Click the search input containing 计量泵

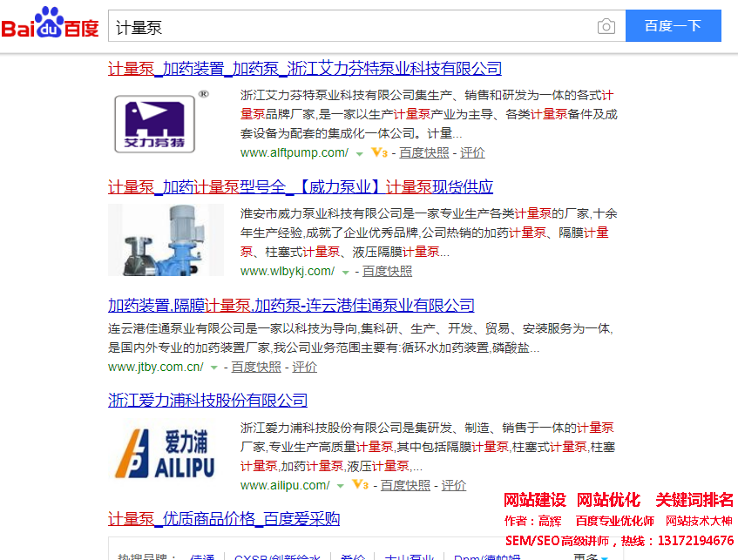click(x=349, y=26)
